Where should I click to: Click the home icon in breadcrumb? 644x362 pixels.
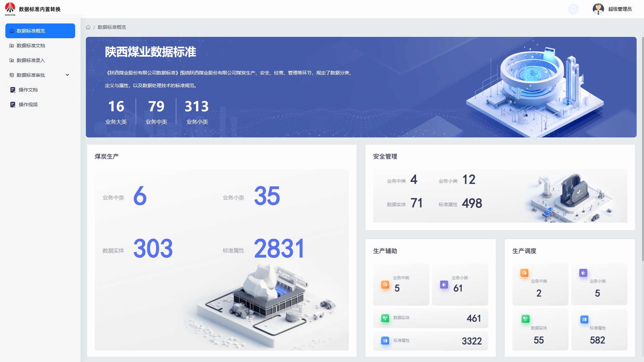pyautogui.click(x=88, y=27)
